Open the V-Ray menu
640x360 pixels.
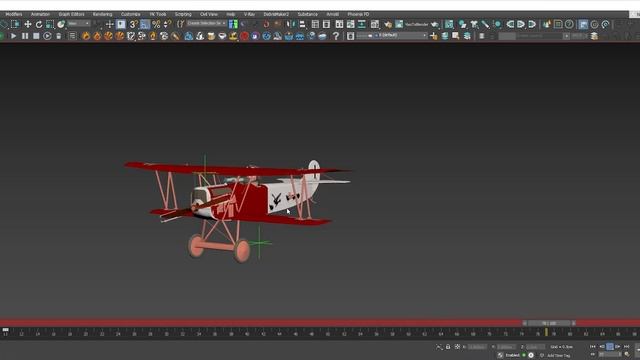pos(249,14)
